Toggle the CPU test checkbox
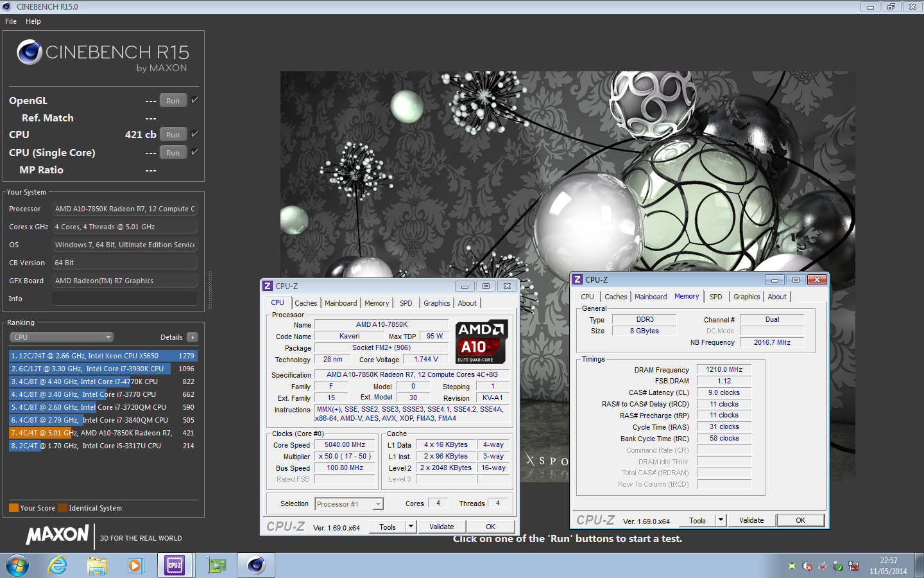This screenshot has height=578, width=924. 194,134
